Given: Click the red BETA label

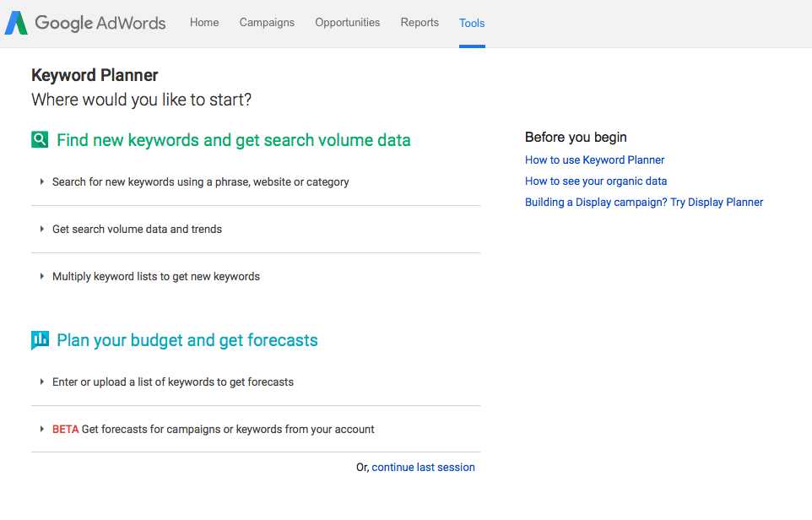Looking at the screenshot, I should pos(65,429).
